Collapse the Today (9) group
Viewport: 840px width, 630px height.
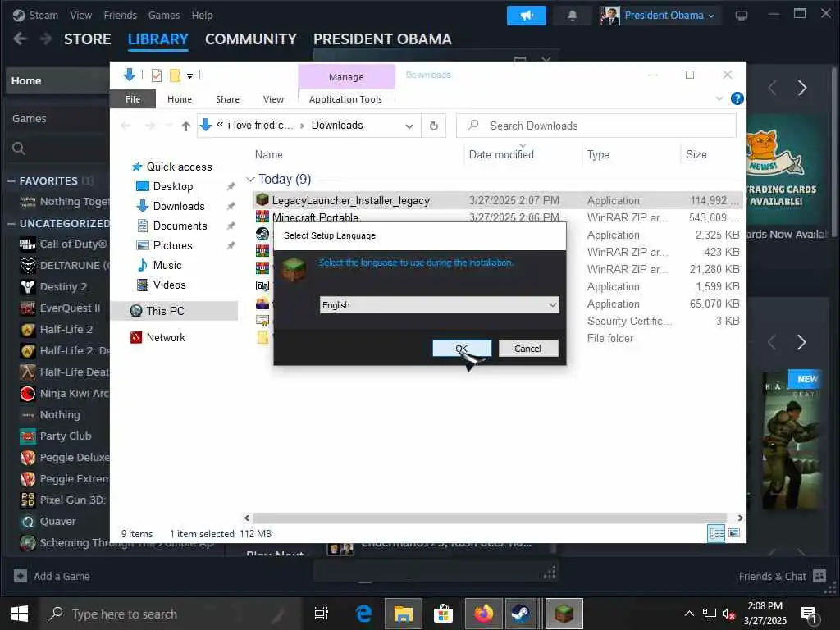[250, 179]
